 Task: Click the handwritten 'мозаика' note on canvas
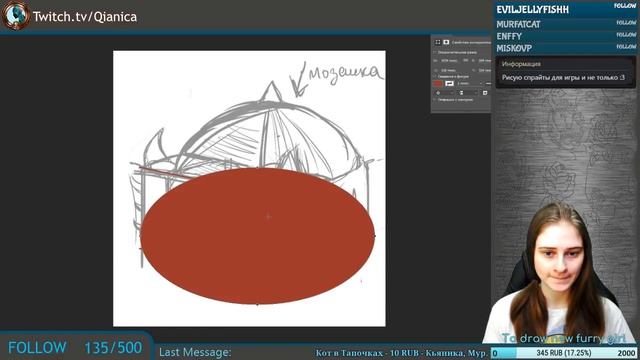tap(345, 73)
